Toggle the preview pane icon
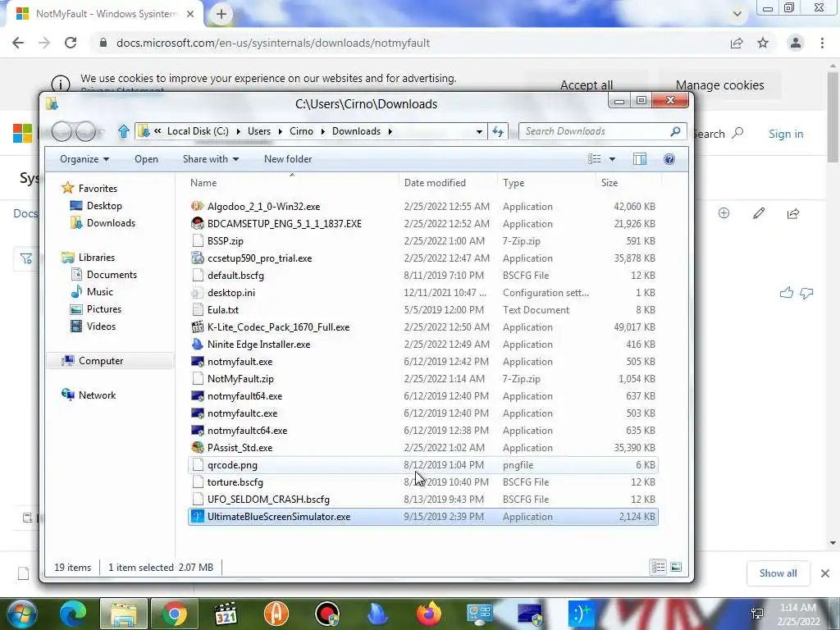The height and width of the screenshot is (630, 840). (640, 159)
